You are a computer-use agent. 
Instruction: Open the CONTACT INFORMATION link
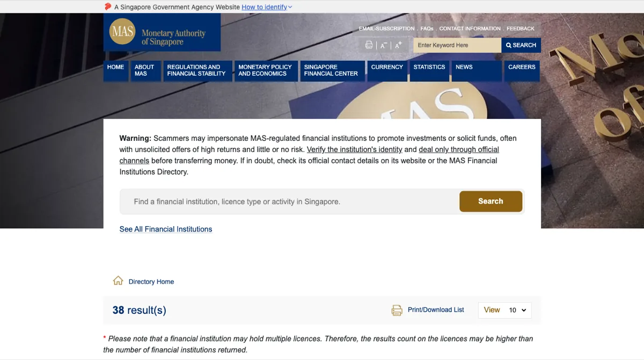470,28
